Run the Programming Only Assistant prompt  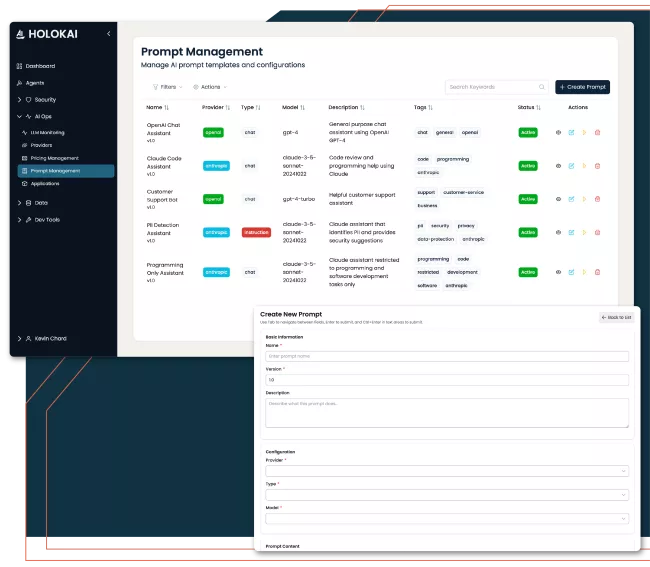[584, 272]
